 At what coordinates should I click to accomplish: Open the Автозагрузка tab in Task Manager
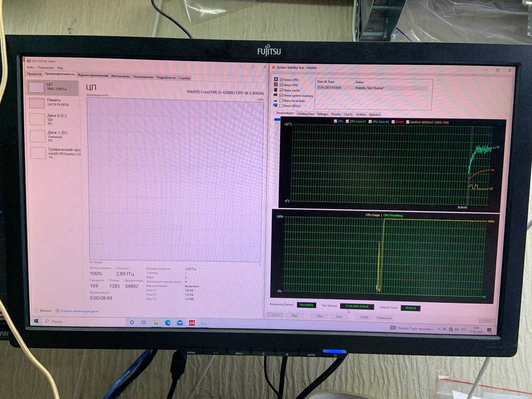(121, 76)
